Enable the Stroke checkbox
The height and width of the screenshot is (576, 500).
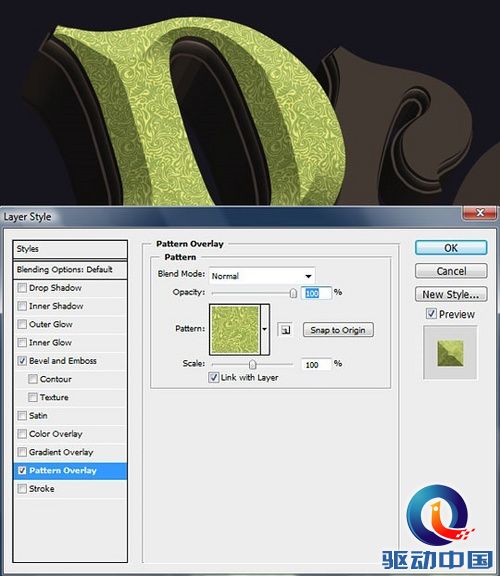click(x=22, y=489)
